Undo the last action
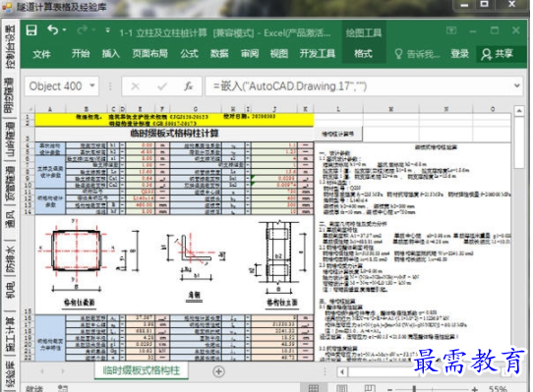 [x=53, y=30]
